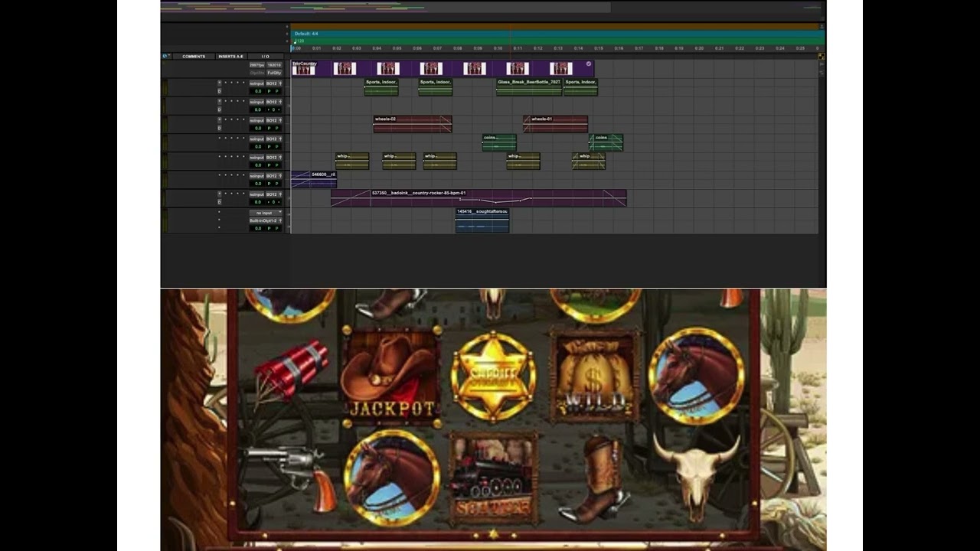Open the 'no input' dropdown on the soughtafter track
The height and width of the screenshot is (551, 980).
point(266,213)
